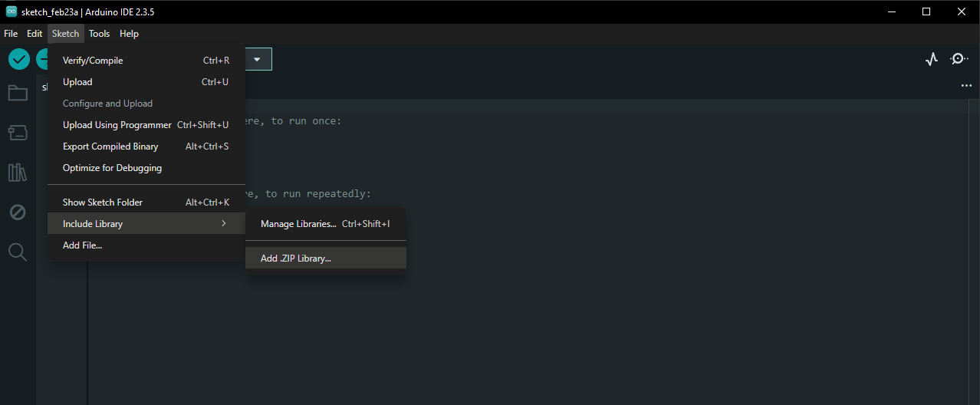The width and height of the screenshot is (980, 405).
Task: Open the Search magnifier sidebar icon
Action: tap(18, 252)
